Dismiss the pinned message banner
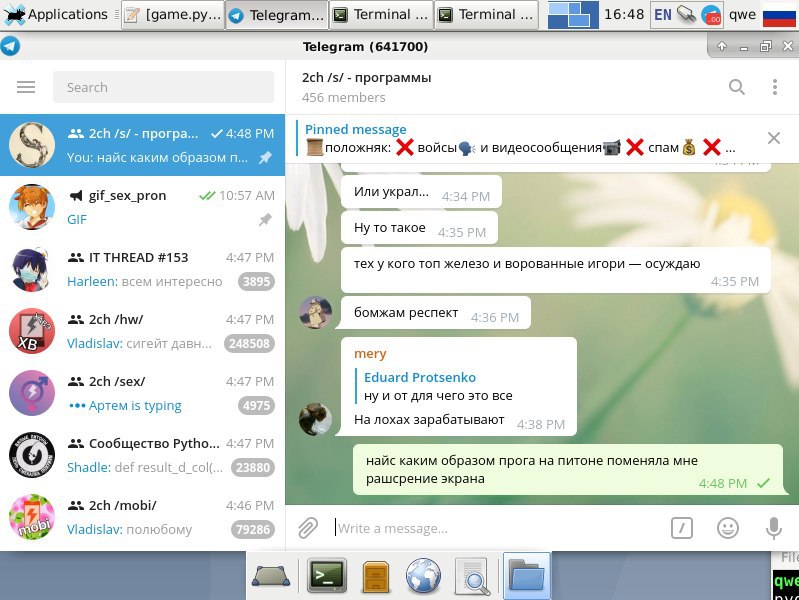The image size is (799, 600). point(774,138)
